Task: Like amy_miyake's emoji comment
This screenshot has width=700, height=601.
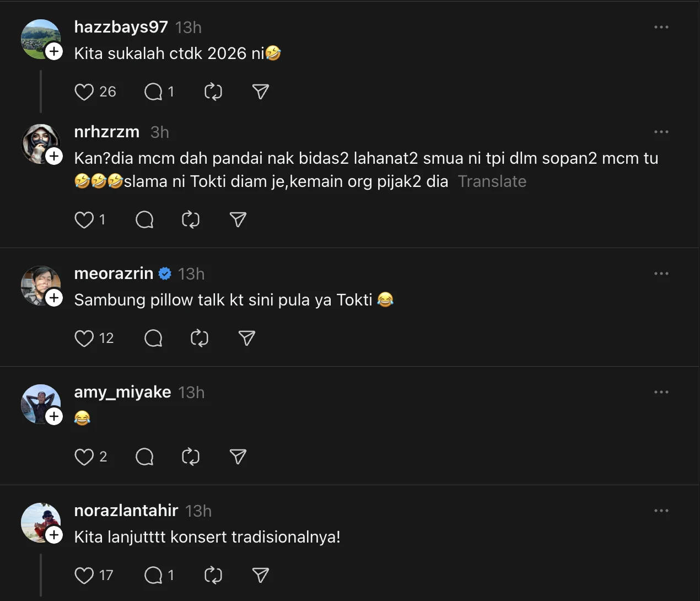Action: [x=84, y=457]
